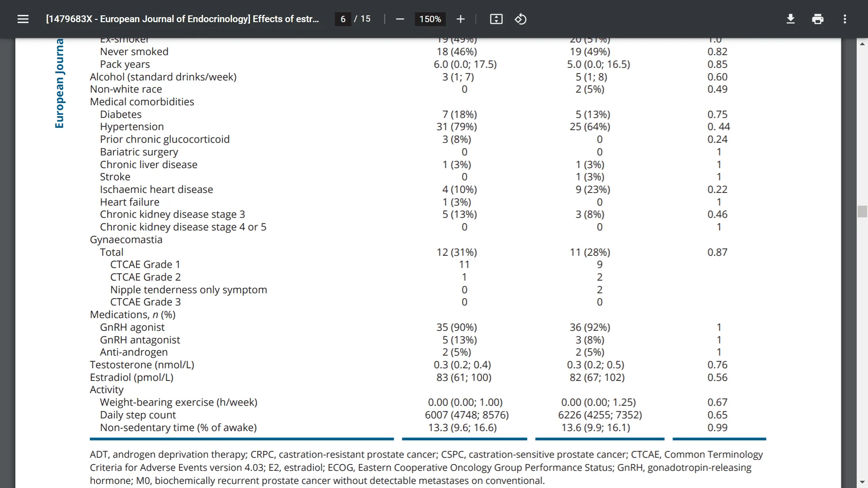Select the 'CTCAE Grade 3' label

[146, 302]
